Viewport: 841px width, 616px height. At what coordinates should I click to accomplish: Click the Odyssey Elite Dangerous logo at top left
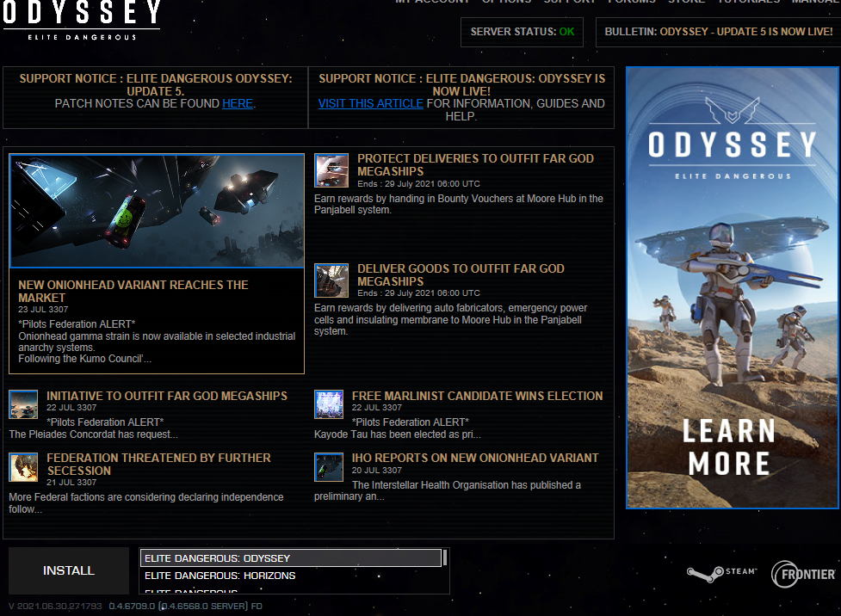[x=82, y=21]
